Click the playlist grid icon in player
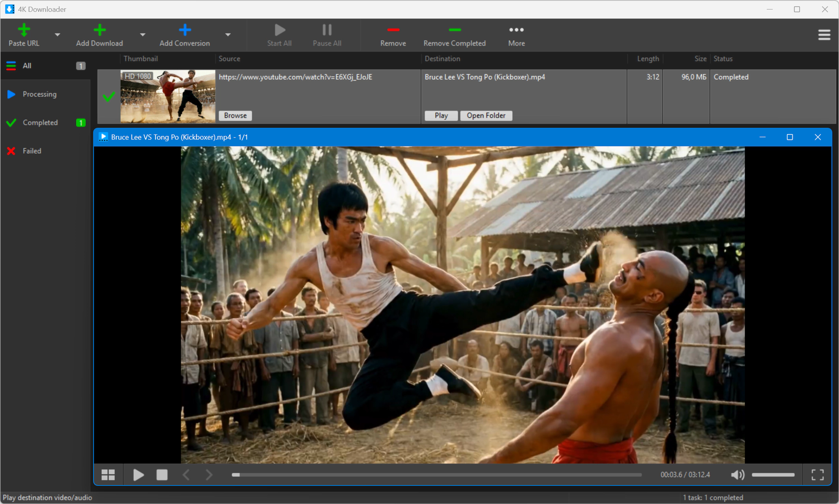The height and width of the screenshot is (504, 839). point(108,474)
